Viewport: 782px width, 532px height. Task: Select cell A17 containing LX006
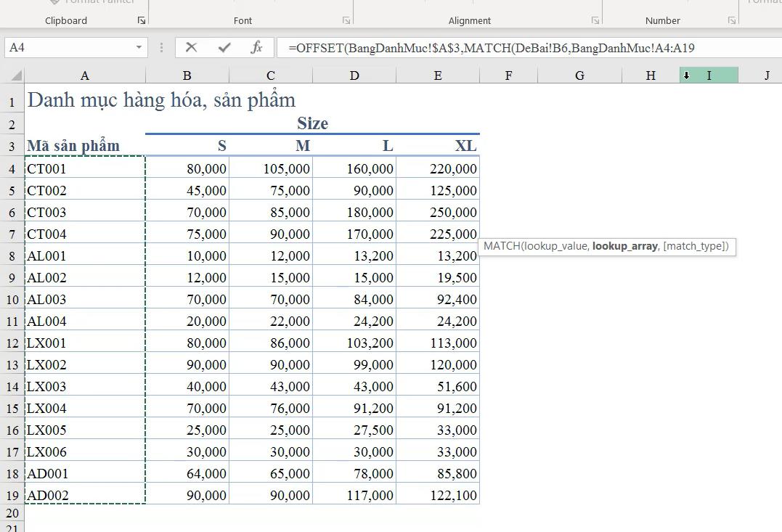click(x=85, y=451)
